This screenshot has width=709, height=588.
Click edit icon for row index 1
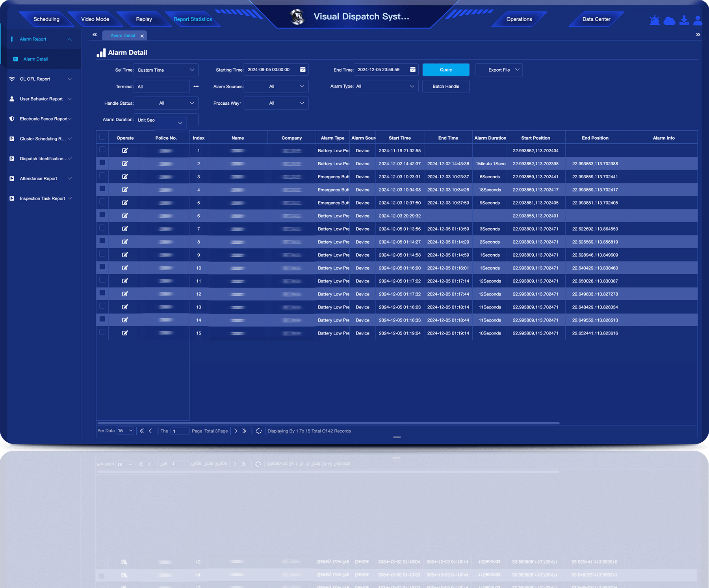pyautogui.click(x=125, y=151)
